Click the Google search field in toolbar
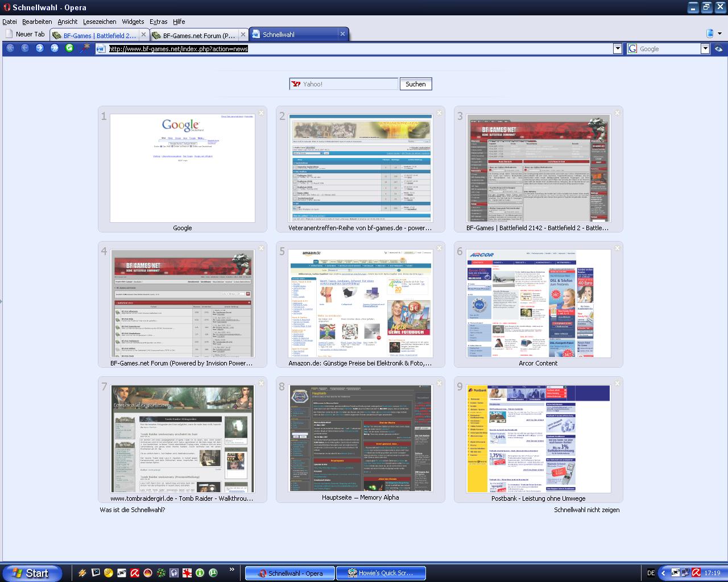This screenshot has height=582, width=728. coord(669,49)
